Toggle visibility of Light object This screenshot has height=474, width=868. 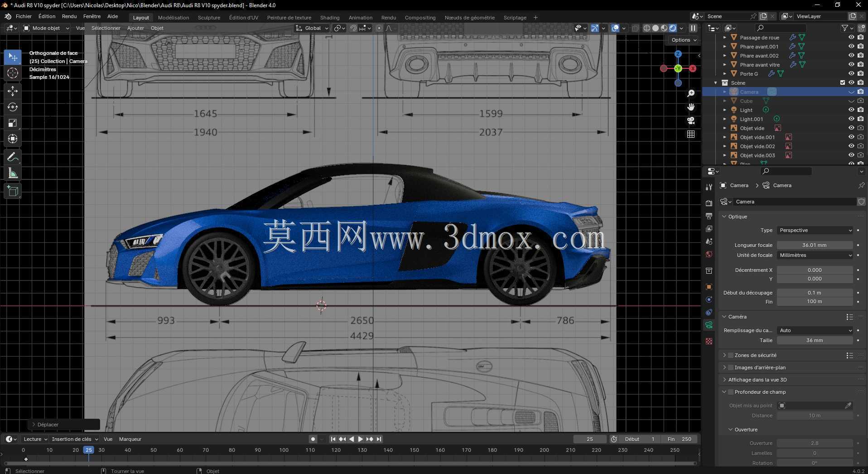coord(851,110)
